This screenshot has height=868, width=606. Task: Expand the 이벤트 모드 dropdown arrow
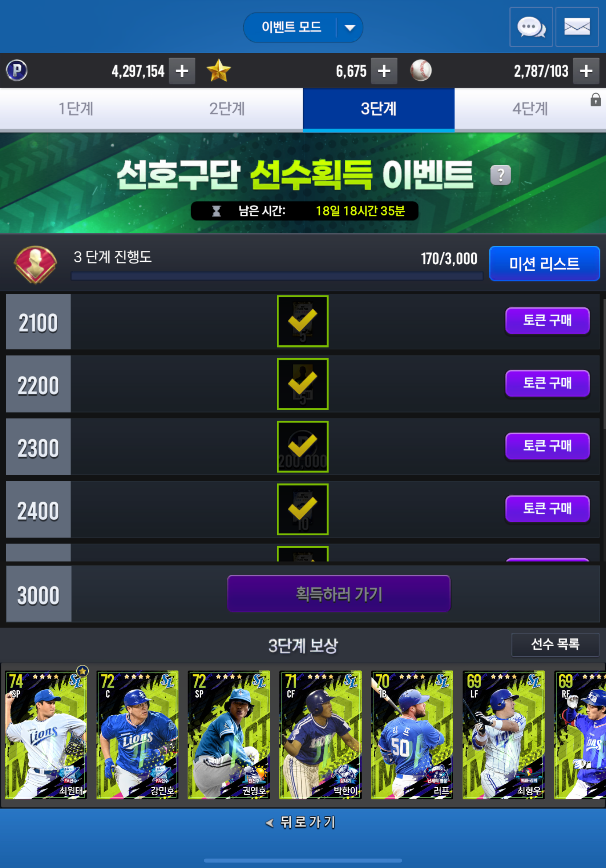point(350,28)
